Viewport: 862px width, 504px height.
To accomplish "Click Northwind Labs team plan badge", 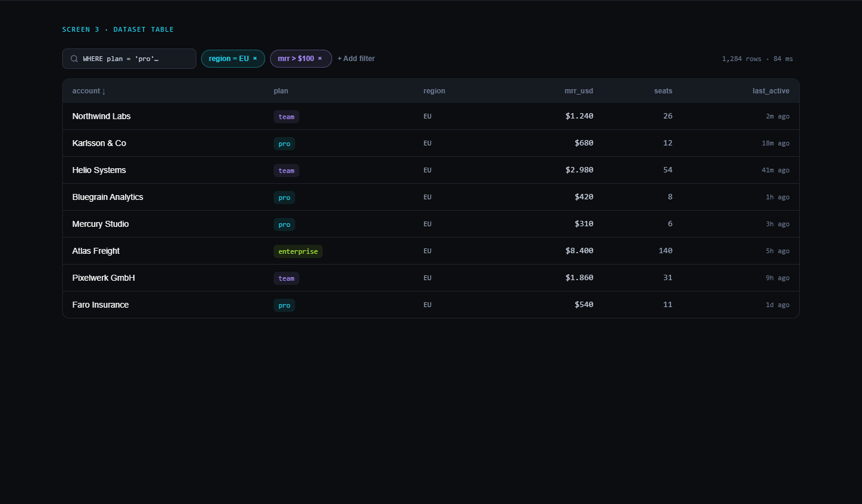I will pyautogui.click(x=286, y=117).
